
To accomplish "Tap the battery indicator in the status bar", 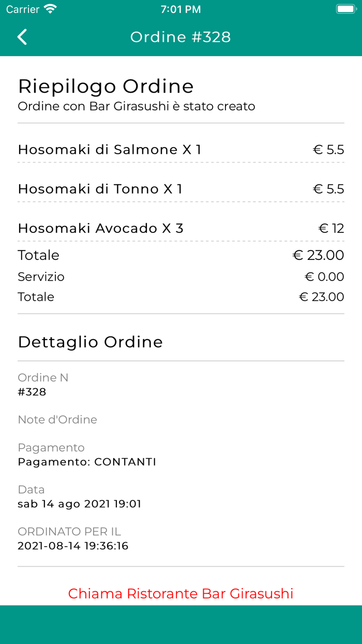I will click(344, 9).
